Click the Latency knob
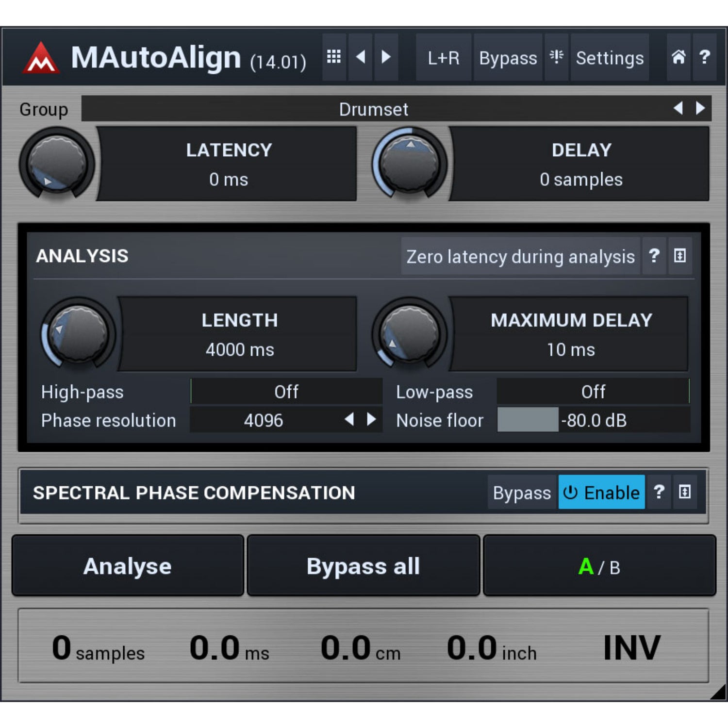The width and height of the screenshot is (728, 728). tap(57, 164)
